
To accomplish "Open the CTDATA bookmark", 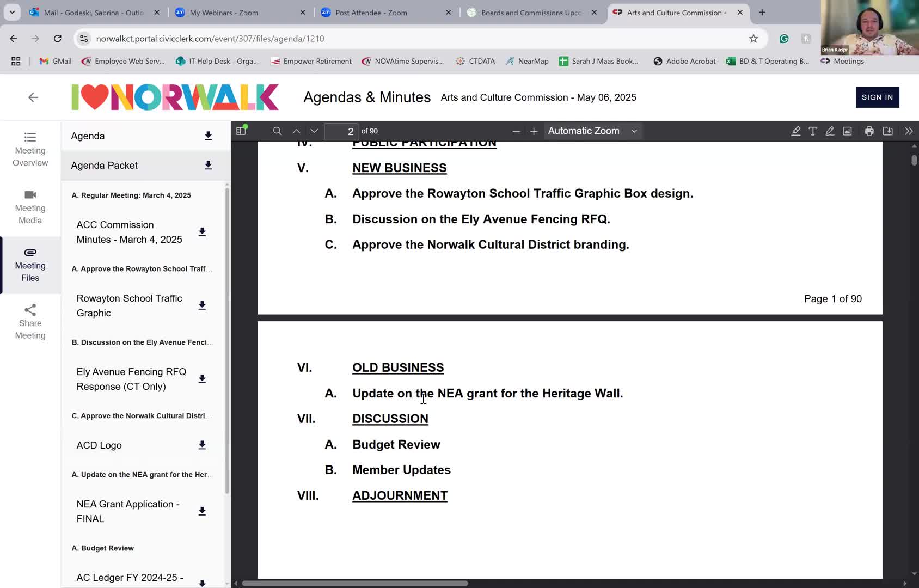I will [475, 62].
